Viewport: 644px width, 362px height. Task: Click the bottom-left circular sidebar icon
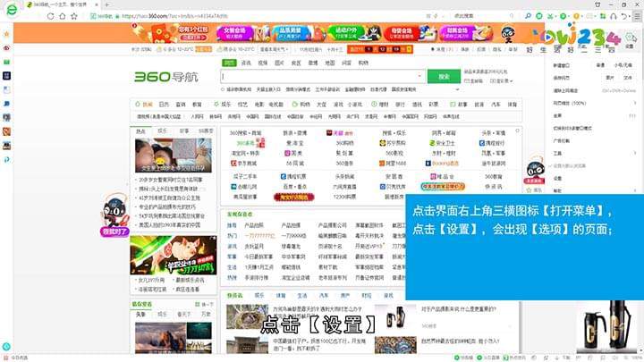point(6,347)
